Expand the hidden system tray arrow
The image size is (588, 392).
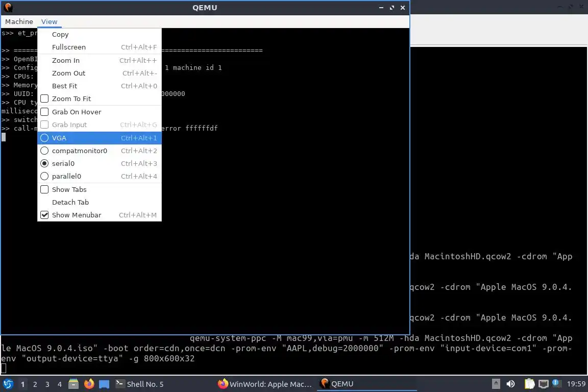(x=496, y=384)
